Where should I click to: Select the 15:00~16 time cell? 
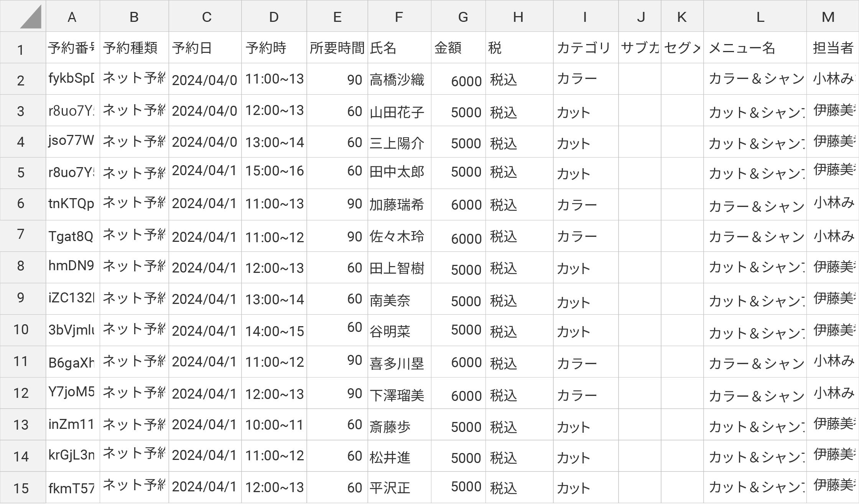click(x=274, y=171)
